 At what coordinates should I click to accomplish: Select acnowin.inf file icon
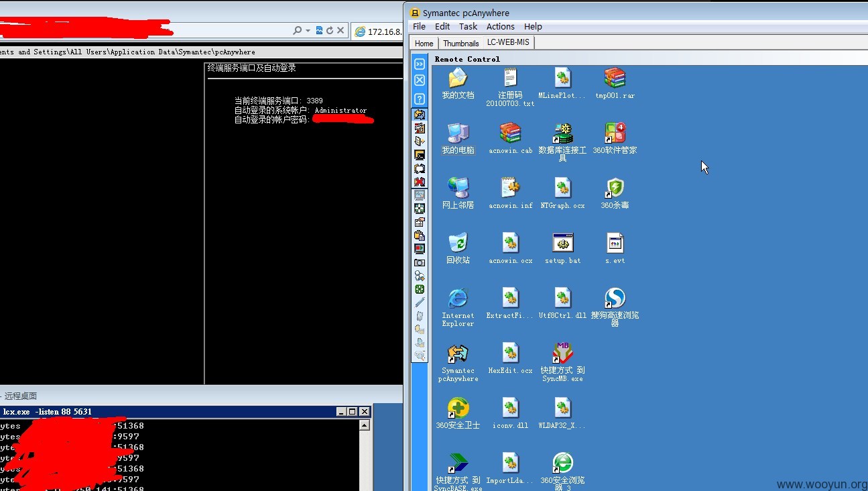510,188
